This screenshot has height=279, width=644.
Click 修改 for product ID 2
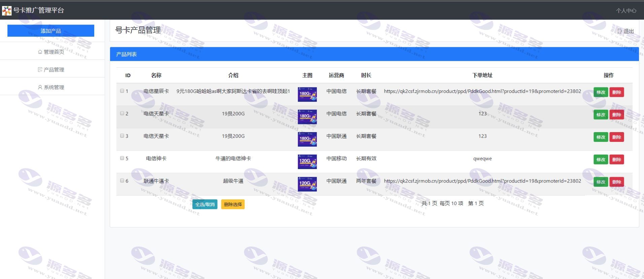[x=601, y=115]
